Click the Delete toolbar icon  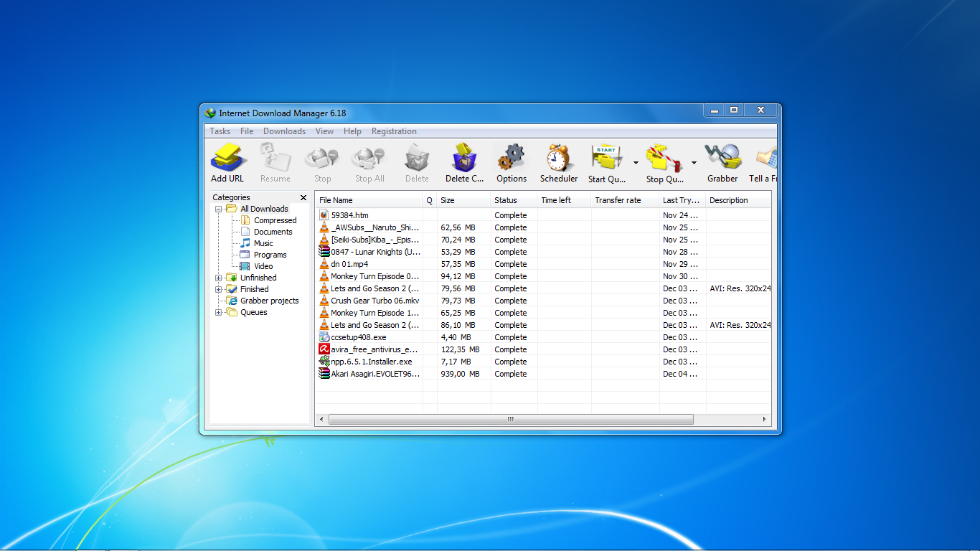tap(416, 158)
